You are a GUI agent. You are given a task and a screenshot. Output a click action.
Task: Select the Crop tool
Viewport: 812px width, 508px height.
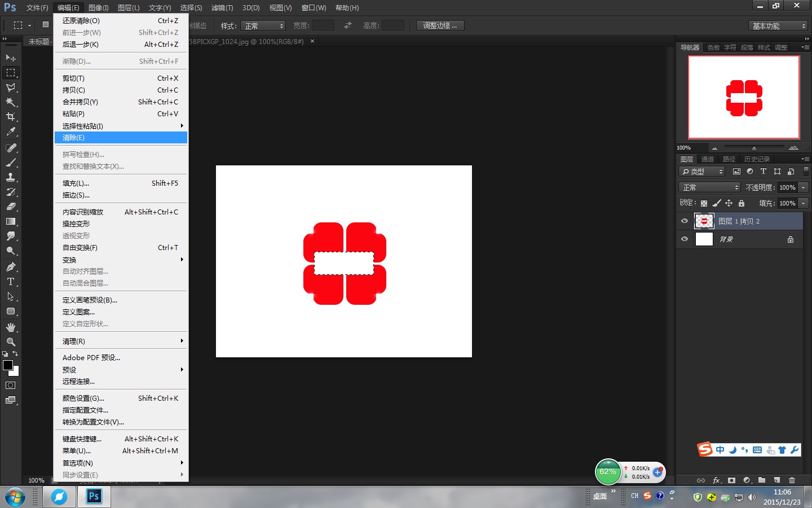coord(11,117)
